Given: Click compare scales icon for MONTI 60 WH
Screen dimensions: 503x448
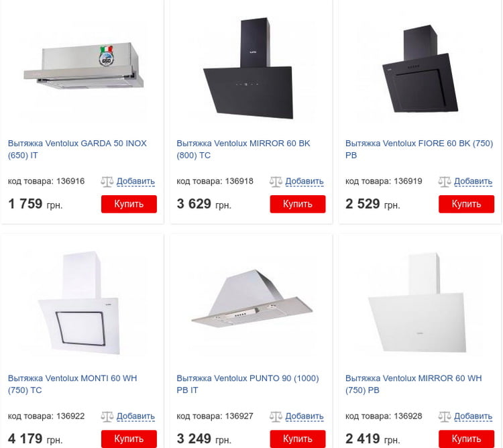Looking at the screenshot, I should coord(107,416).
